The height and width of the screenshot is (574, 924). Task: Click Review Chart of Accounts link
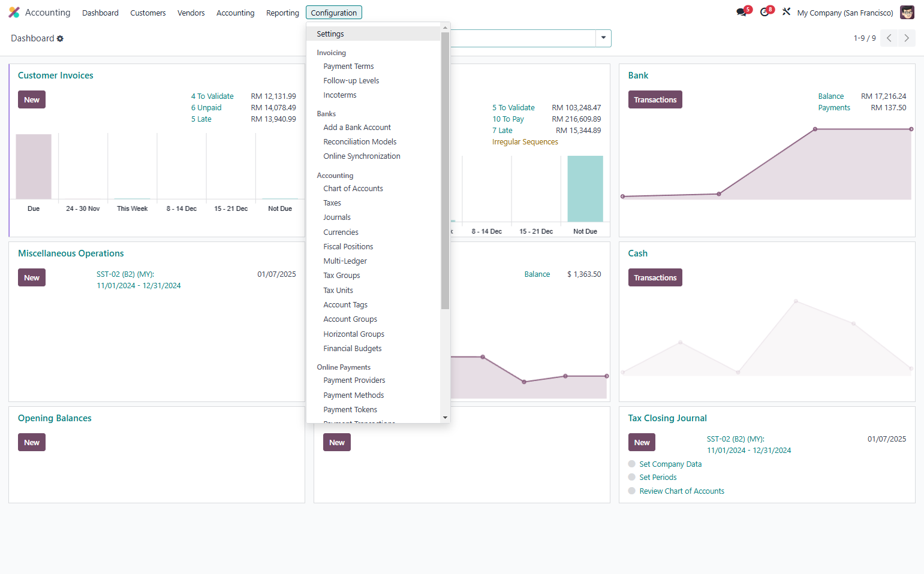682,491
